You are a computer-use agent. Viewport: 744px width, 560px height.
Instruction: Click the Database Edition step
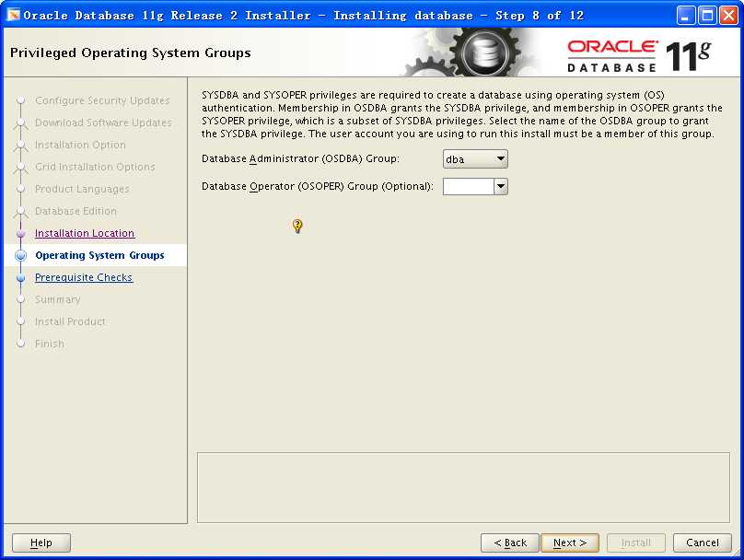pyautogui.click(x=76, y=211)
